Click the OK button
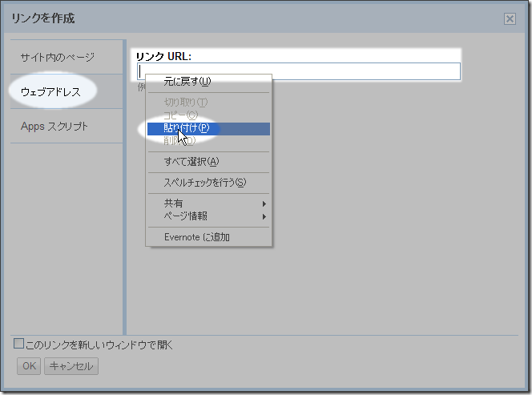 [29, 366]
